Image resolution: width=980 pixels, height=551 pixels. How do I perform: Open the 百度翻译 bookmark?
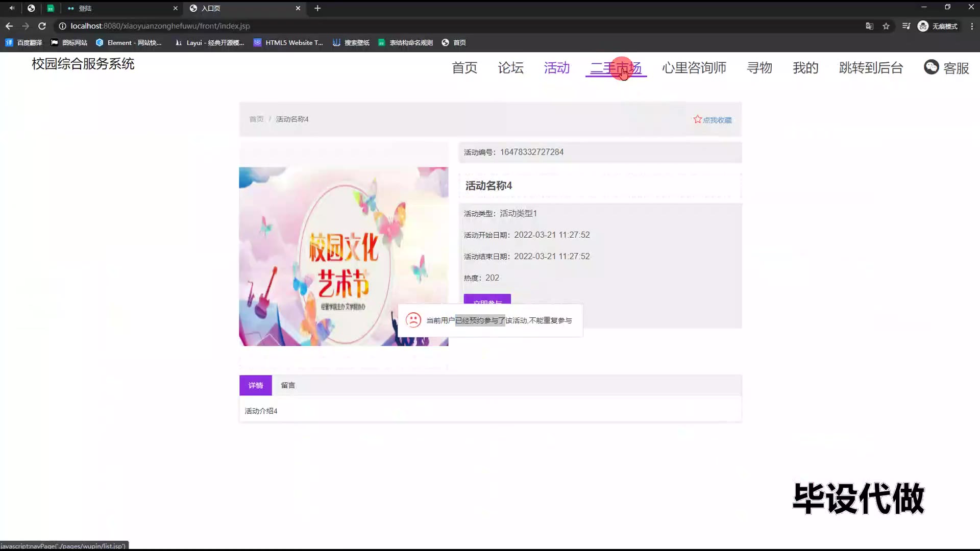(x=24, y=43)
